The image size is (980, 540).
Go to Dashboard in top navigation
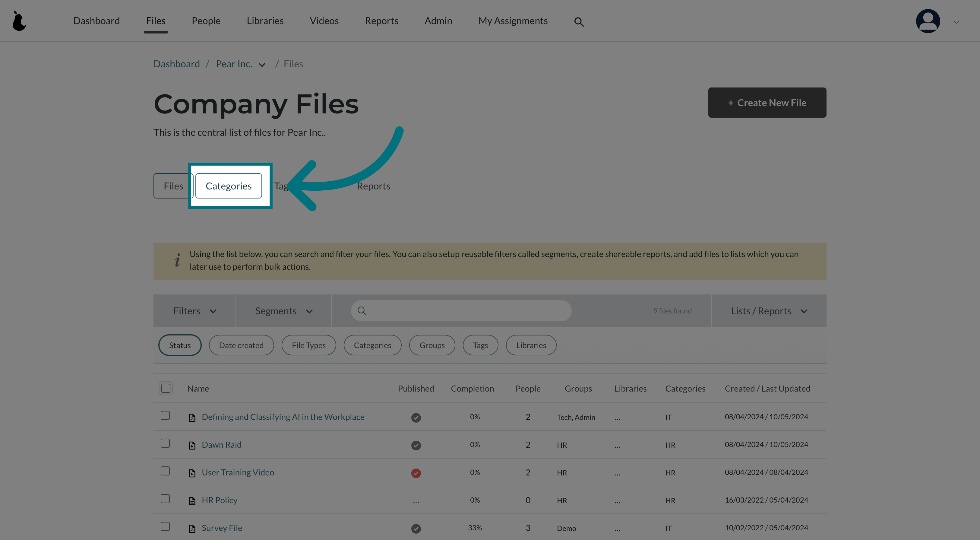coord(96,21)
